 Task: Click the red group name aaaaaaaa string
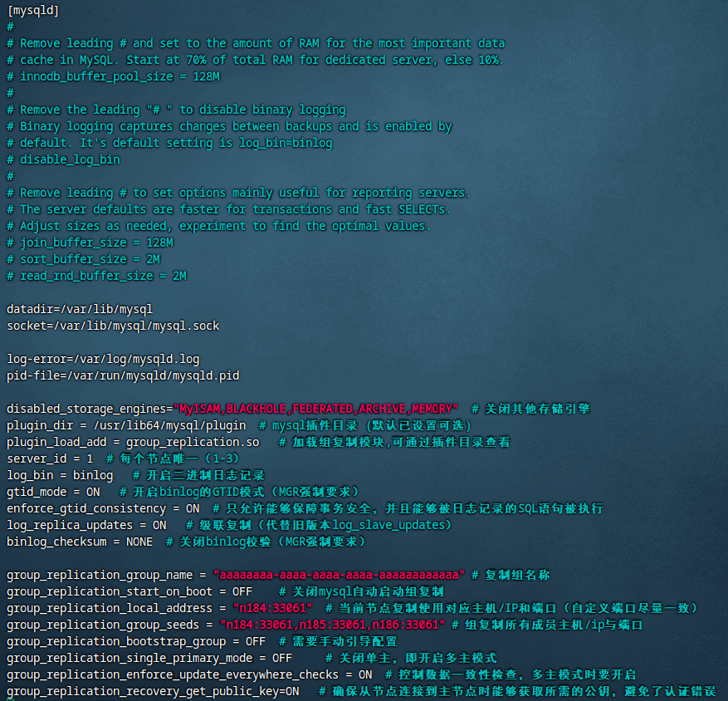339,575
